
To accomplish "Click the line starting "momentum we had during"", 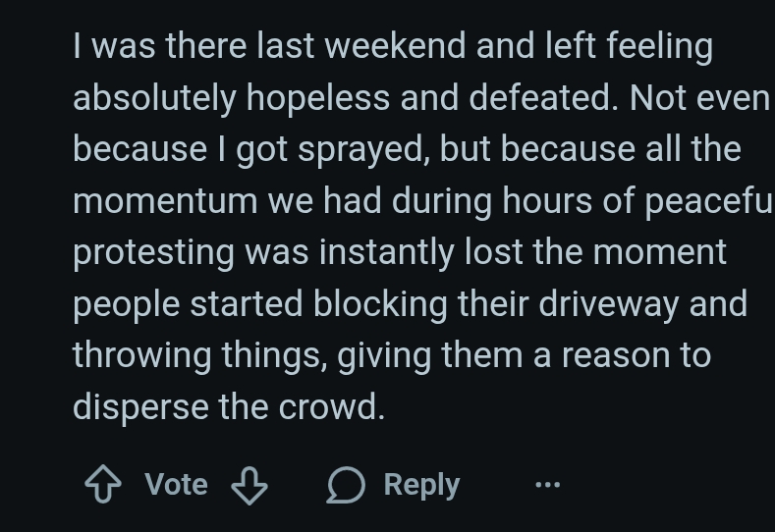I will (422, 200).
